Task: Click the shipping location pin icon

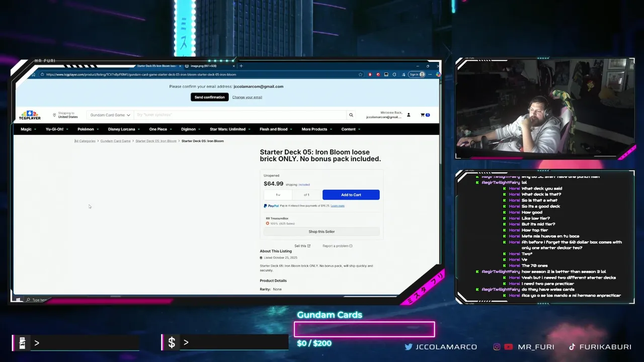Action: point(54,115)
